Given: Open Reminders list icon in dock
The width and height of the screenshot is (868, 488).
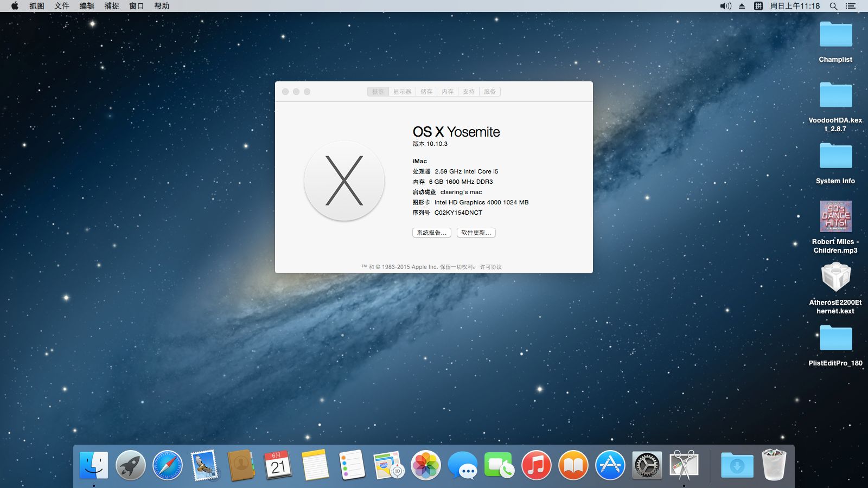Looking at the screenshot, I should 352,465.
